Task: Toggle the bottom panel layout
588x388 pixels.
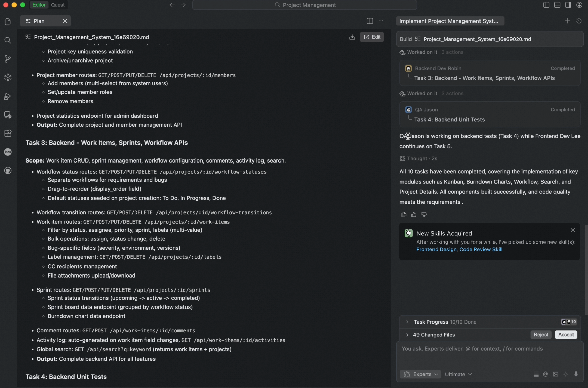Action: (x=557, y=5)
